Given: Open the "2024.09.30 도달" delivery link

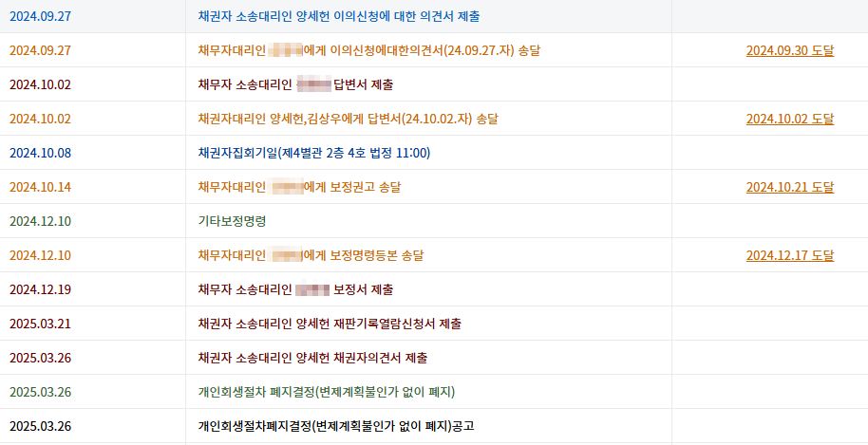Looking at the screenshot, I should 789,50.
